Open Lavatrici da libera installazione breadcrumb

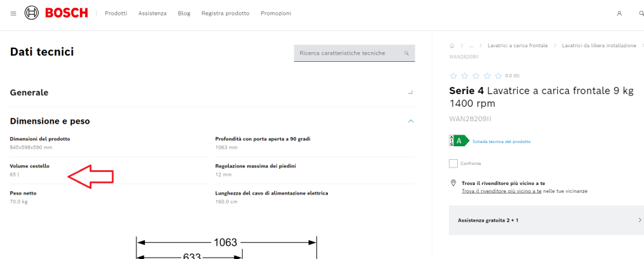click(599, 46)
